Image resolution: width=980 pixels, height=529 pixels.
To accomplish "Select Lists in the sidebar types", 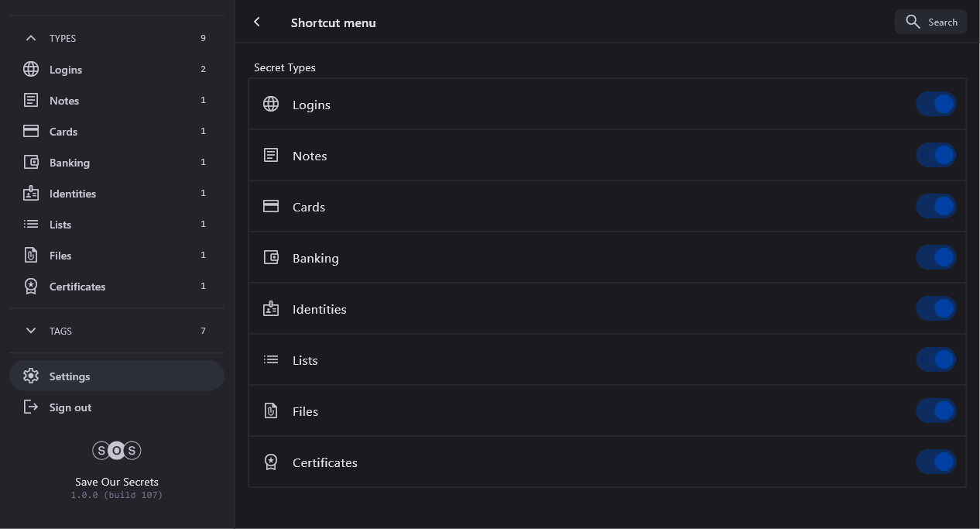I will pyautogui.click(x=60, y=225).
